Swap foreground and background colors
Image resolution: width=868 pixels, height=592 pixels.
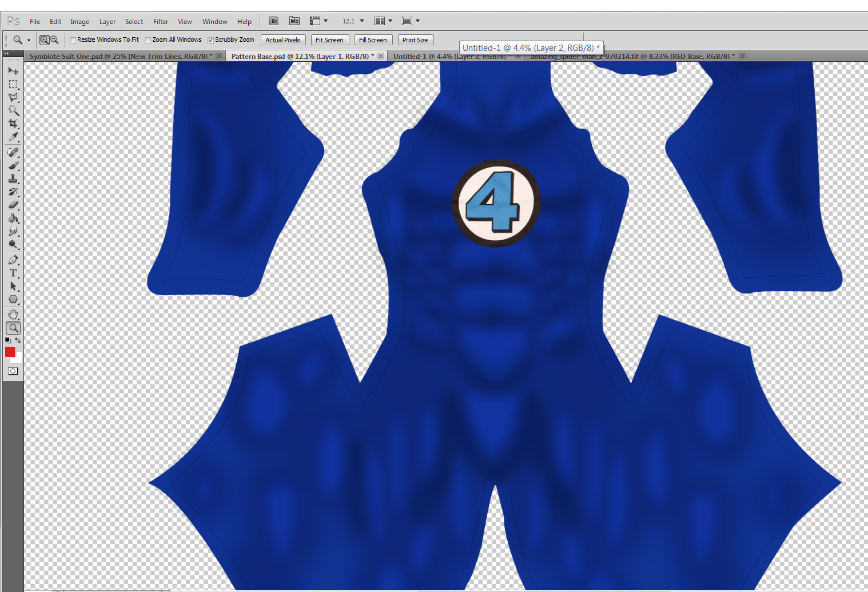tap(18, 340)
